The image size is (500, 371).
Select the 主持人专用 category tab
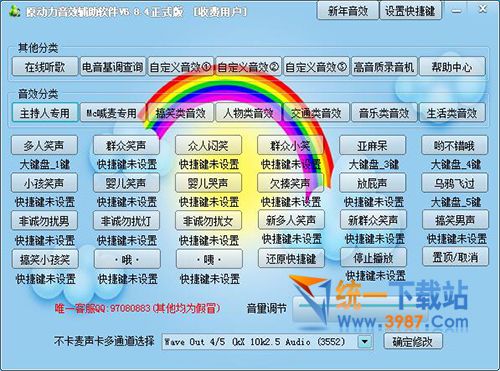coord(45,113)
